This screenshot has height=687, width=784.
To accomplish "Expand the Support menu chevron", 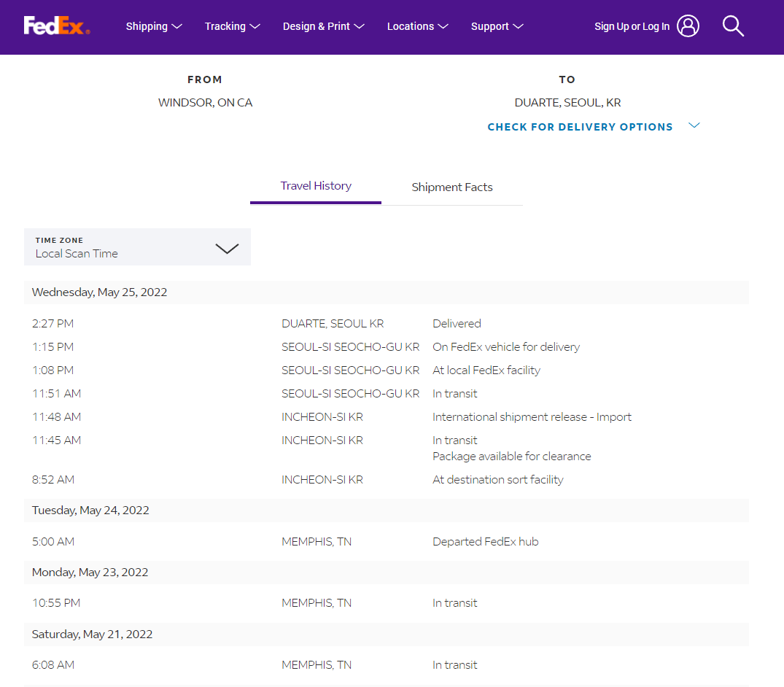I will (518, 26).
